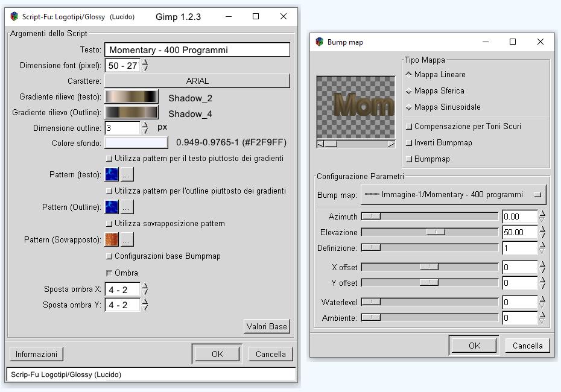Click the Pattern (Outline) blue swatch
561x392 pixels.
click(112, 207)
